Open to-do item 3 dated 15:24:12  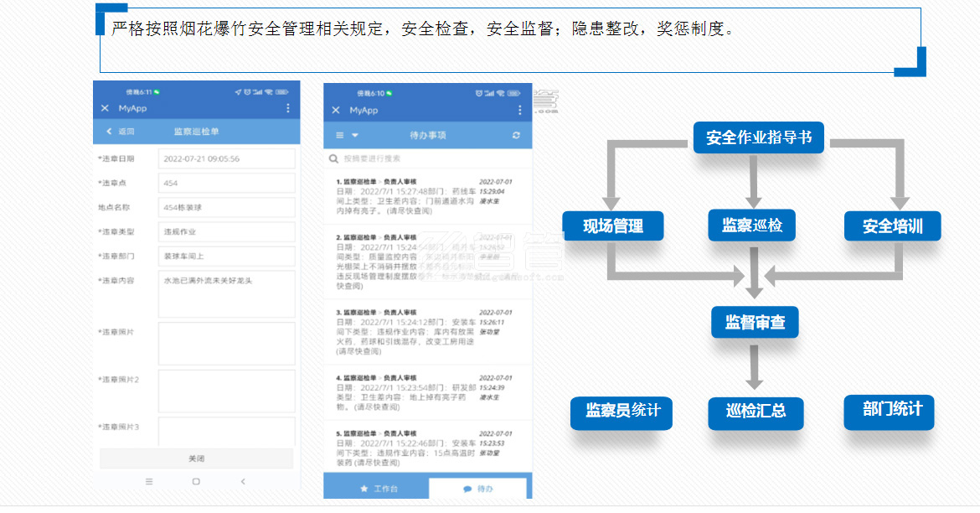(x=427, y=332)
